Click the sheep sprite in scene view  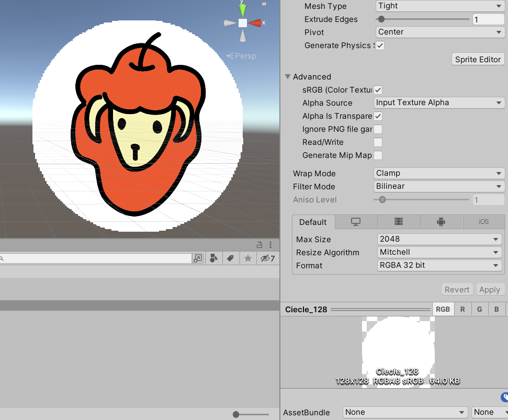[x=138, y=124]
